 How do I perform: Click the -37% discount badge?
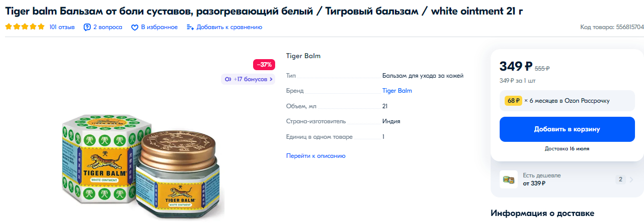[x=264, y=65]
